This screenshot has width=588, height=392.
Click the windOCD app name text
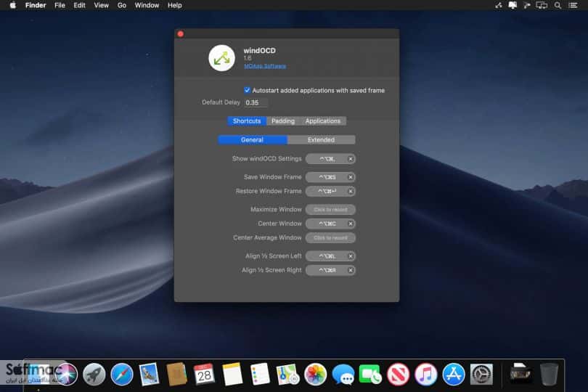click(259, 50)
